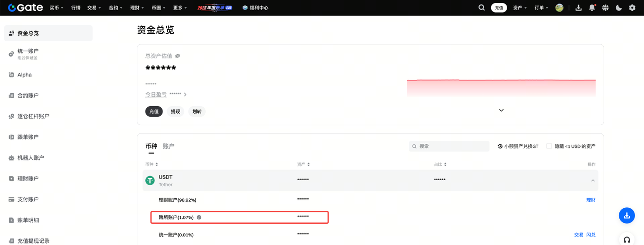The height and width of the screenshot is (245, 644).
Task: Expand the chart chevron below the graph
Action: (501, 110)
